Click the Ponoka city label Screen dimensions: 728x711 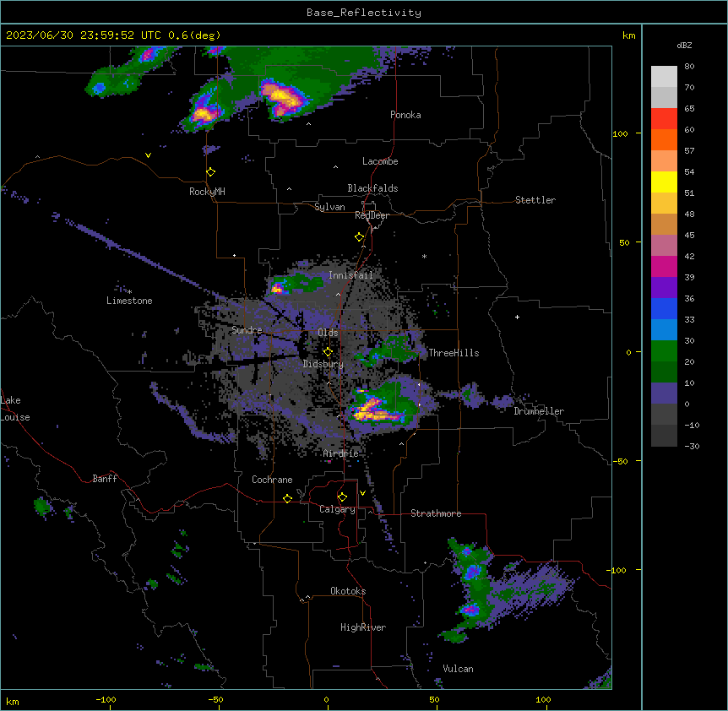(405, 115)
